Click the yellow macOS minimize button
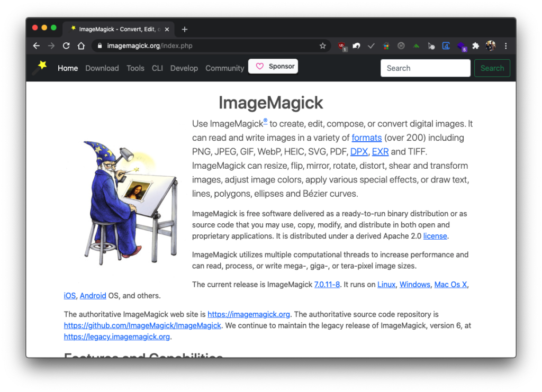The image size is (542, 392). (44, 28)
